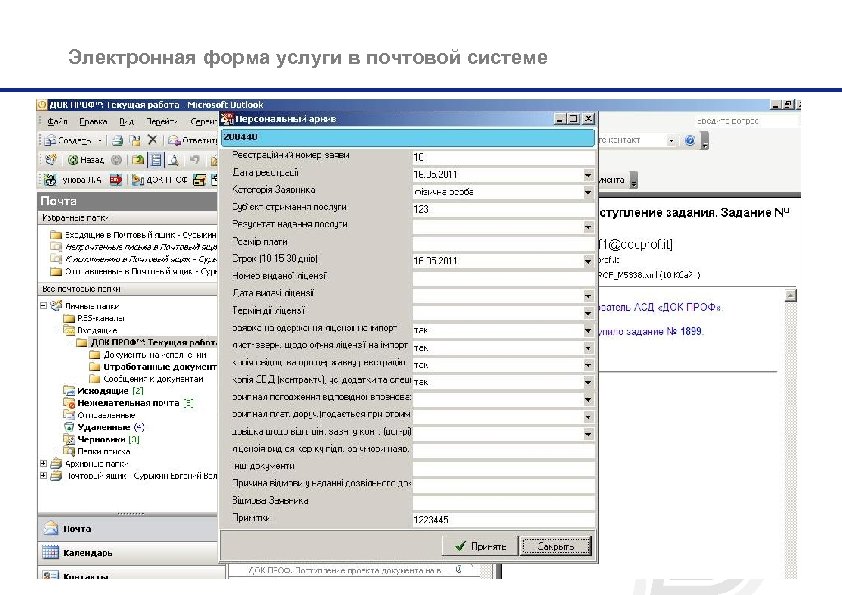This screenshot has width=842, height=595.
Task: Open favorite Непрочтенные письма в Почтовый ящик
Action: (x=134, y=246)
